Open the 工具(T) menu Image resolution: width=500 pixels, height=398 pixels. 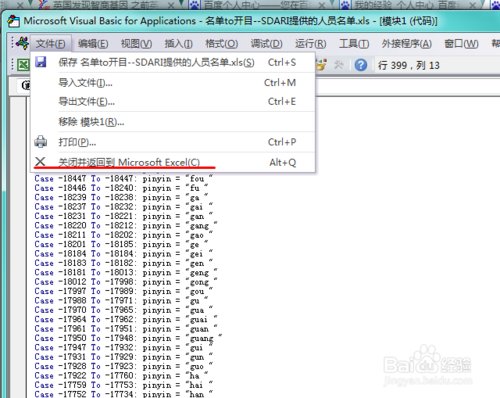pos(354,44)
